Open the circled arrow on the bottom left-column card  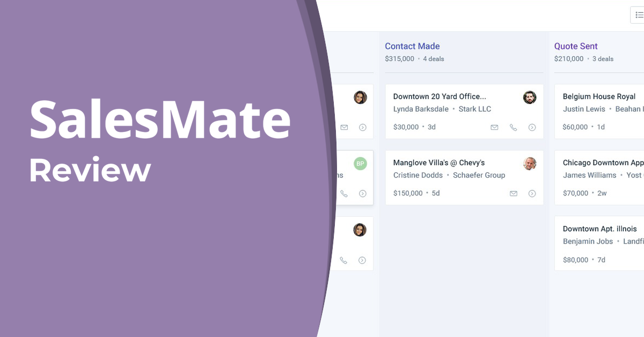362,260
